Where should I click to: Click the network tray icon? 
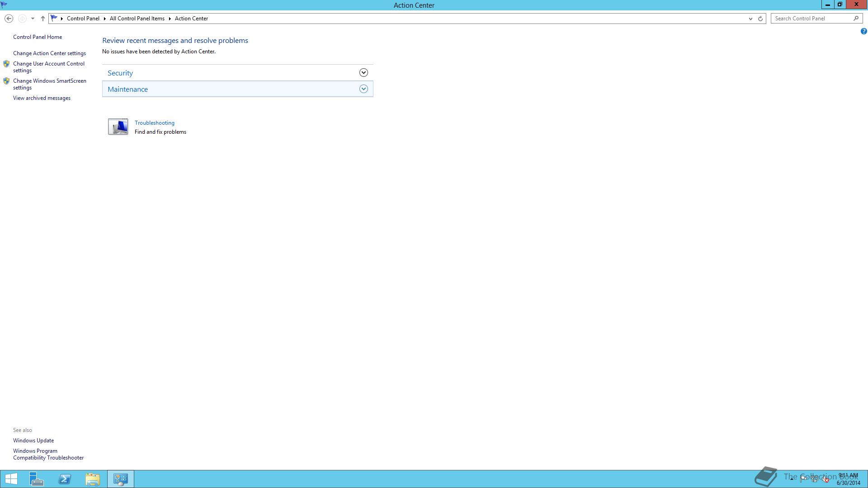(x=814, y=479)
